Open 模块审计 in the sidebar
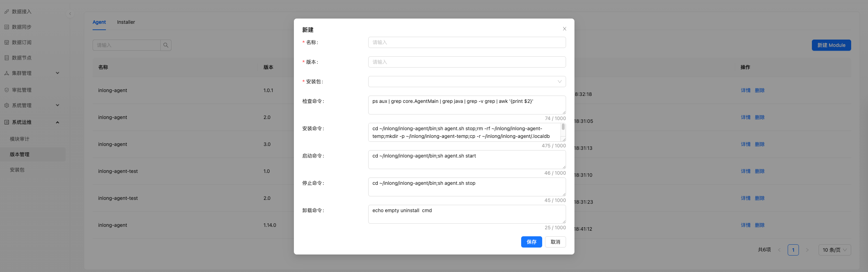The width and height of the screenshot is (868, 272). click(20, 139)
